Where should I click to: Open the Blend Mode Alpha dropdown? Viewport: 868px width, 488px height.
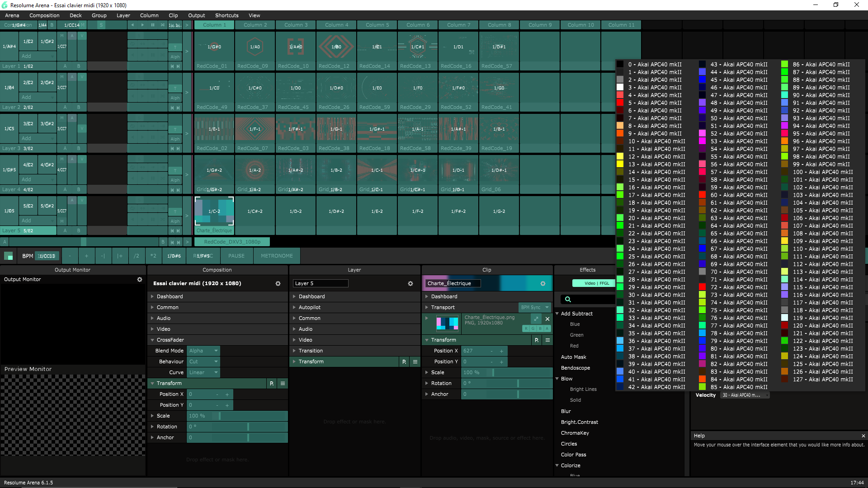click(203, 351)
